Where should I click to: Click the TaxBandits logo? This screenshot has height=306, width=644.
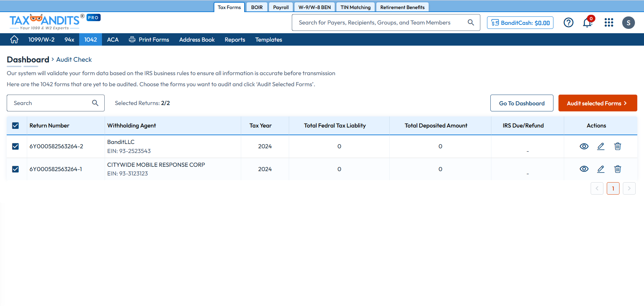[47, 22]
